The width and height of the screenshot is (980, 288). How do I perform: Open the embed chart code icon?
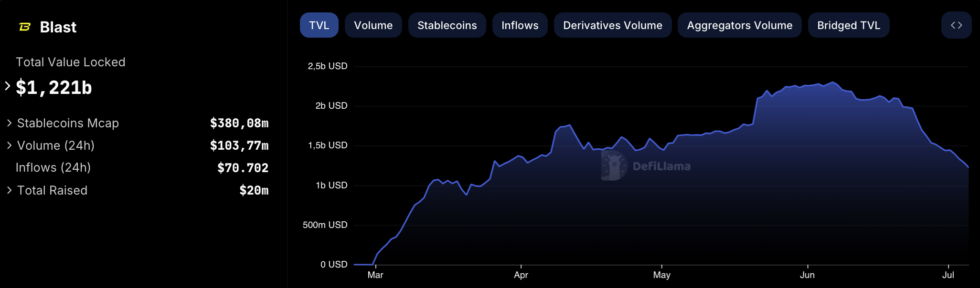[956, 25]
